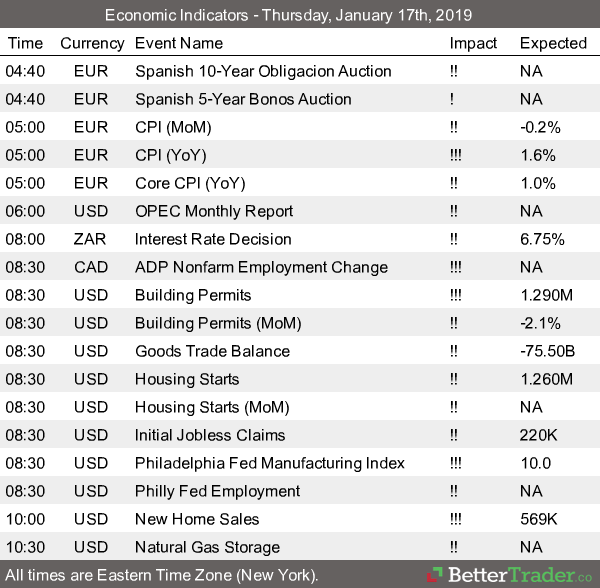Open the BetterTrader.co link

click(x=517, y=575)
